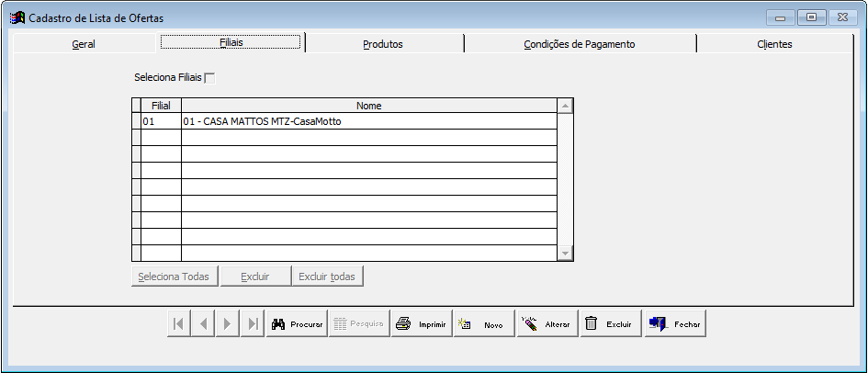Click the Alterar edit button
The image size is (868, 373).
tap(547, 323)
